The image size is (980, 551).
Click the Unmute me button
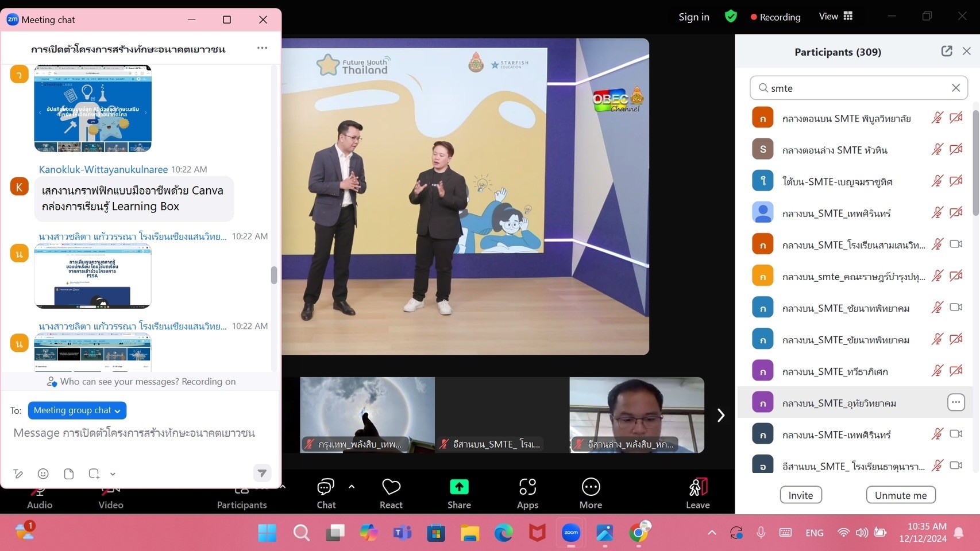900,495
